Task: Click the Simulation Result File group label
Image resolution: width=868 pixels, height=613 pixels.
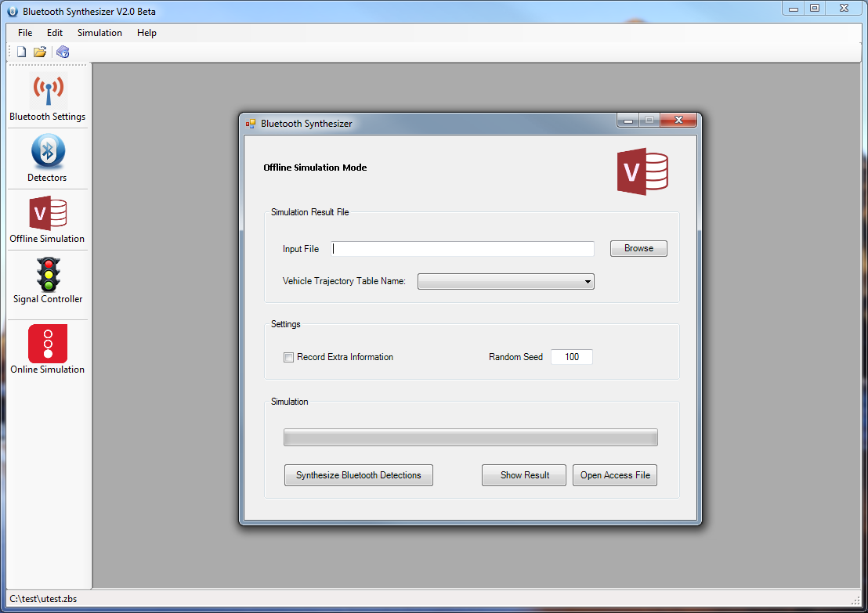Action: tap(309, 212)
